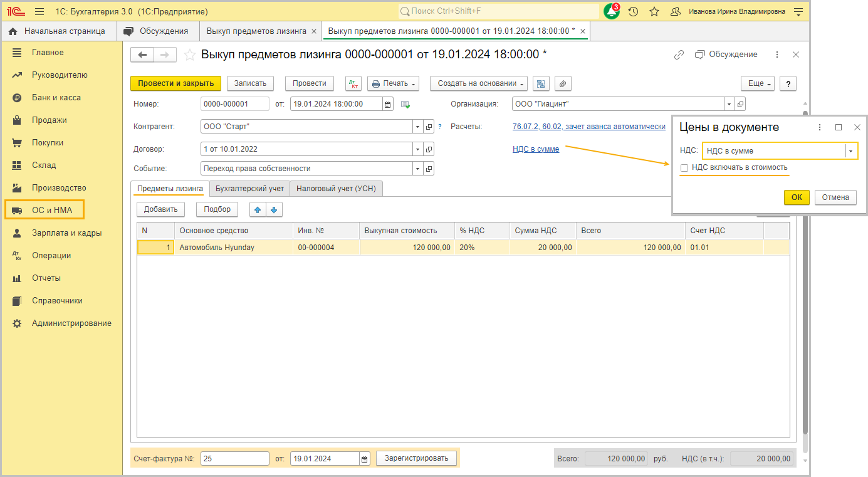Screen dimensions: 868x477
Task: Toggle НДС включать в стоимость checkbox
Action: [684, 167]
